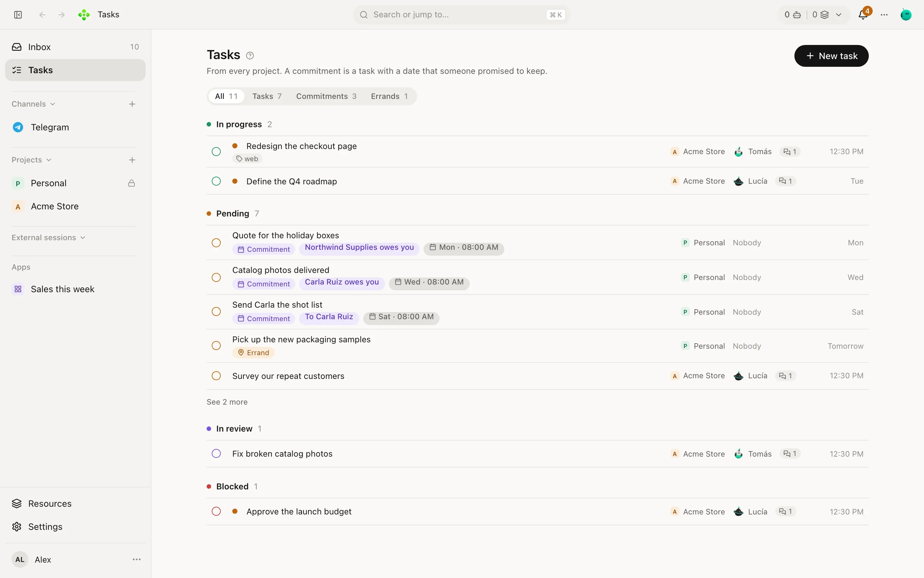Check off Quote for the holiday boxes
This screenshot has height=578, width=924.
(216, 243)
